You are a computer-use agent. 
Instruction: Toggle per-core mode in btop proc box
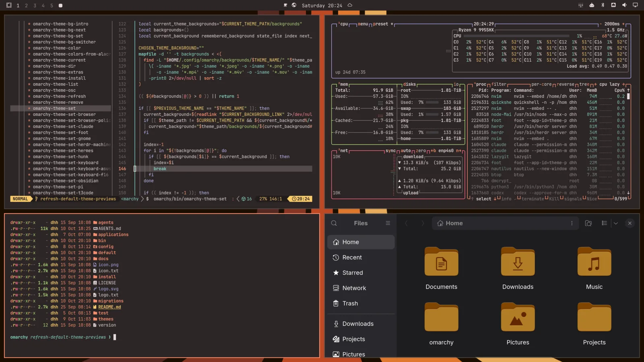click(541, 84)
